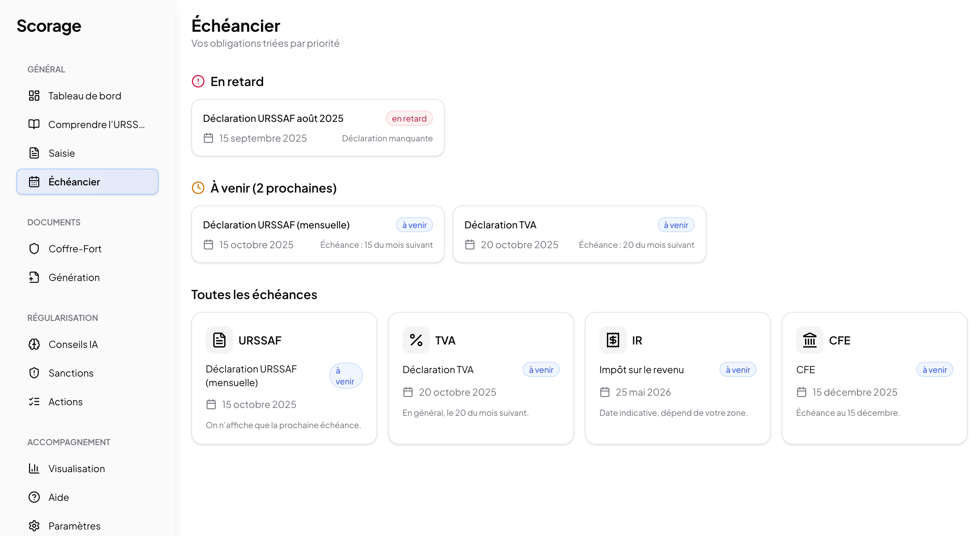Screen dimensions: 980x536
Task: Click the book icon beside Comprendre l'URSSAF
Action: [34, 124]
